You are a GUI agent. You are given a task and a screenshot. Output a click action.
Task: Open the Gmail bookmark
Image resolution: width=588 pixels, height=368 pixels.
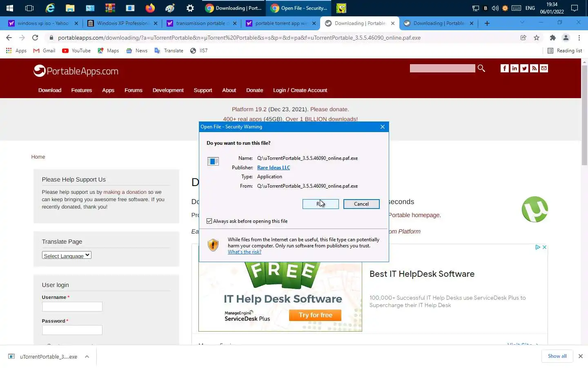[x=44, y=51]
